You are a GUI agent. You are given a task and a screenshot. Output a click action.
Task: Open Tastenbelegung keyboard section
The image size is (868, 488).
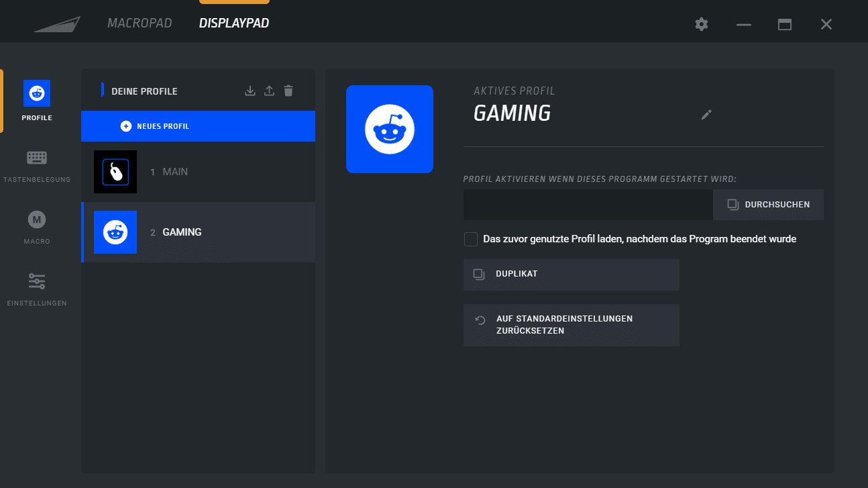37,166
